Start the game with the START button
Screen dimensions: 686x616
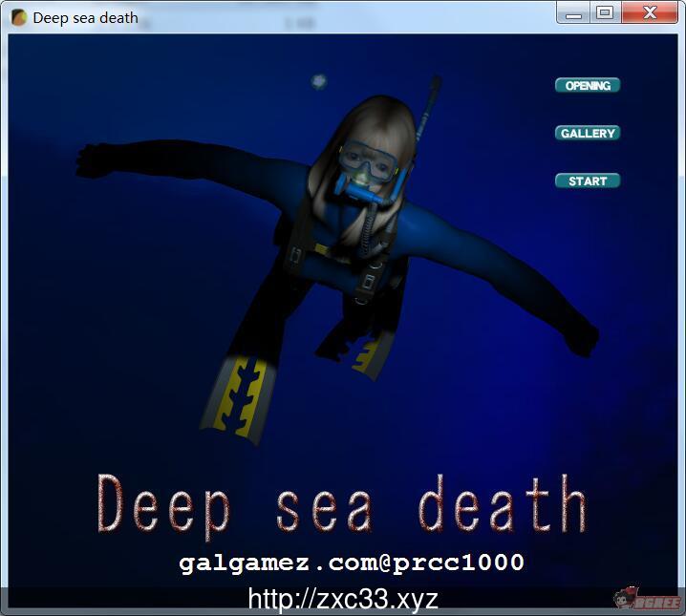(588, 181)
